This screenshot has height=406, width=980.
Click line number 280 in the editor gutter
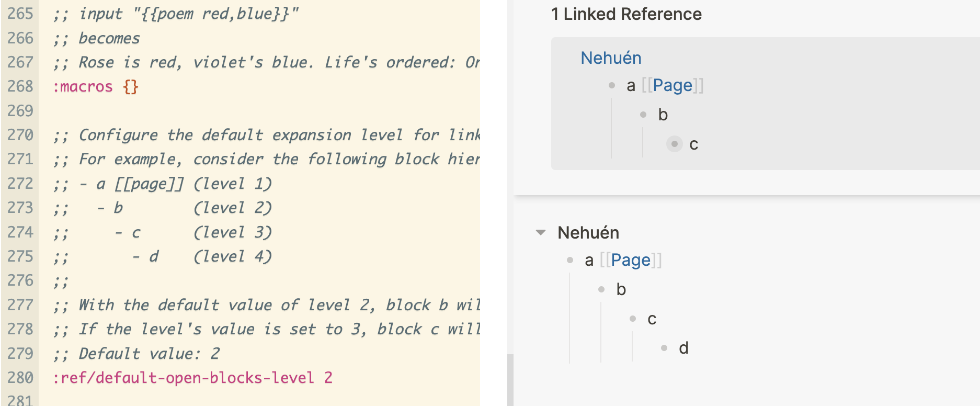pos(19,378)
